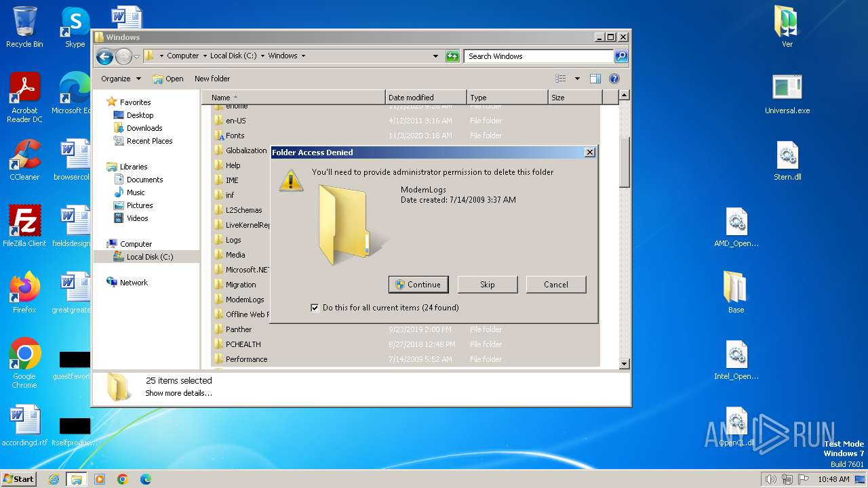Select CCleaner desktop icon
868x488 pixels.
click(24, 160)
